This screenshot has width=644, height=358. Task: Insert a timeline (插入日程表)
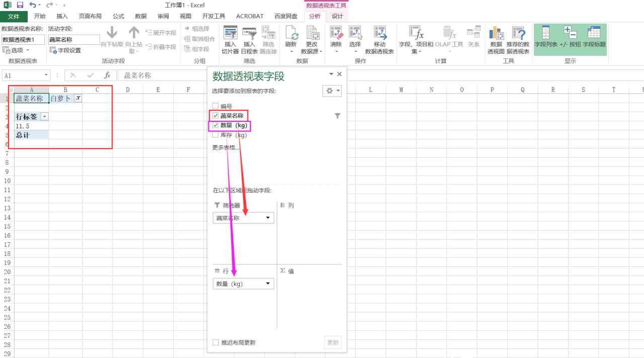pos(249,40)
